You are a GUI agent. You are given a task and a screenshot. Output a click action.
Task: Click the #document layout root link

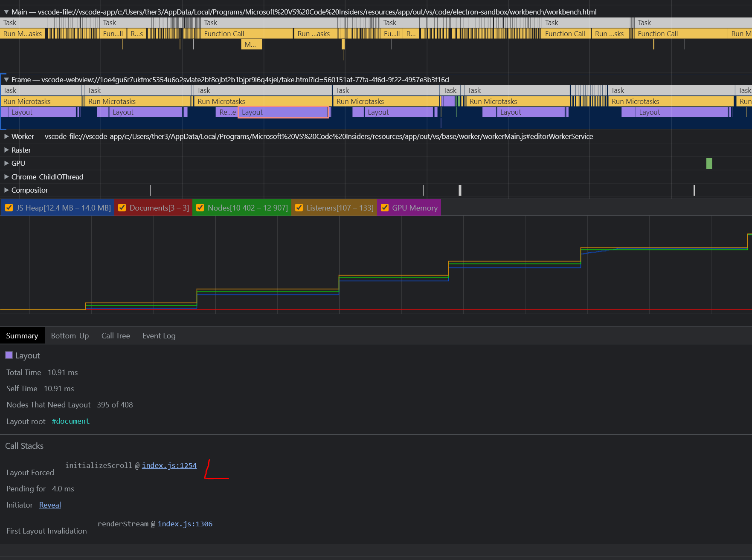(x=70, y=421)
